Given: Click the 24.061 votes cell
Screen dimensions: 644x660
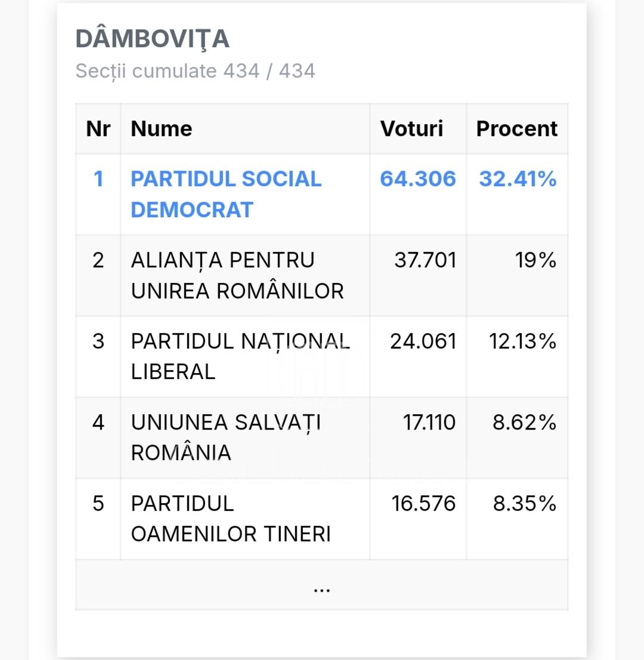Looking at the screenshot, I should pos(423,341).
